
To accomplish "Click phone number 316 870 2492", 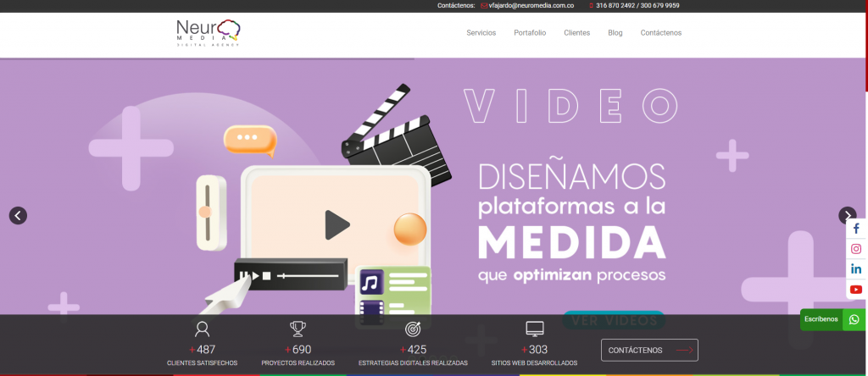I will [615, 6].
